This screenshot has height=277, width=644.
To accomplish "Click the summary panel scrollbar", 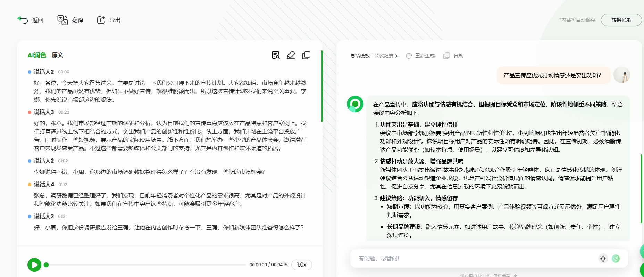I will [641, 189].
